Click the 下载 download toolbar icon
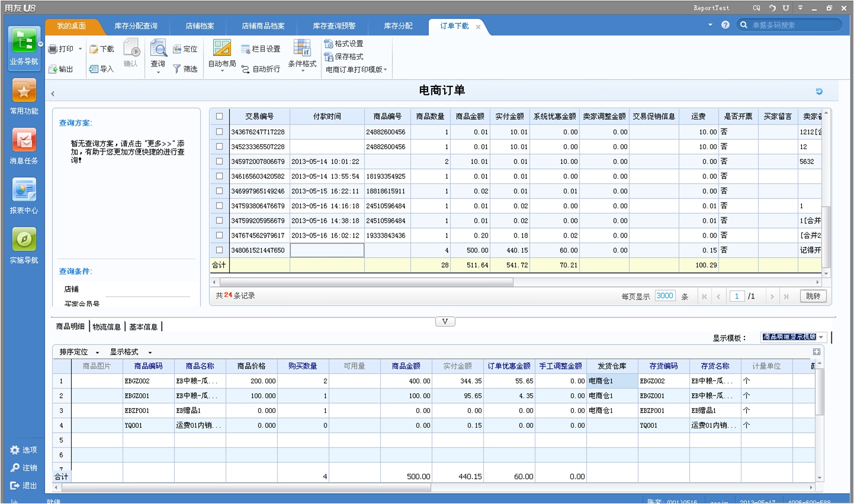The width and height of the screenshot is (854, 504). click(x=94, y=49)
